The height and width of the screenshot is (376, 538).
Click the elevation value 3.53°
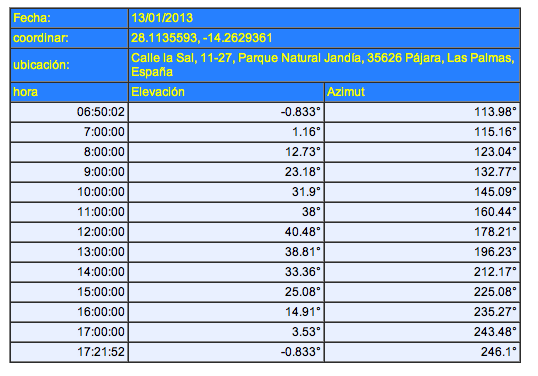[x=306, y=332]
